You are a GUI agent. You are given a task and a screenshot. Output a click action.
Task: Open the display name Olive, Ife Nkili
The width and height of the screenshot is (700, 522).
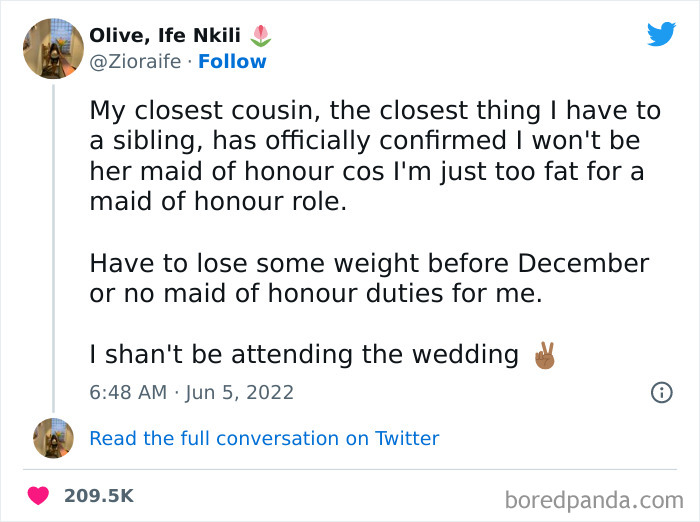(165, 36)
